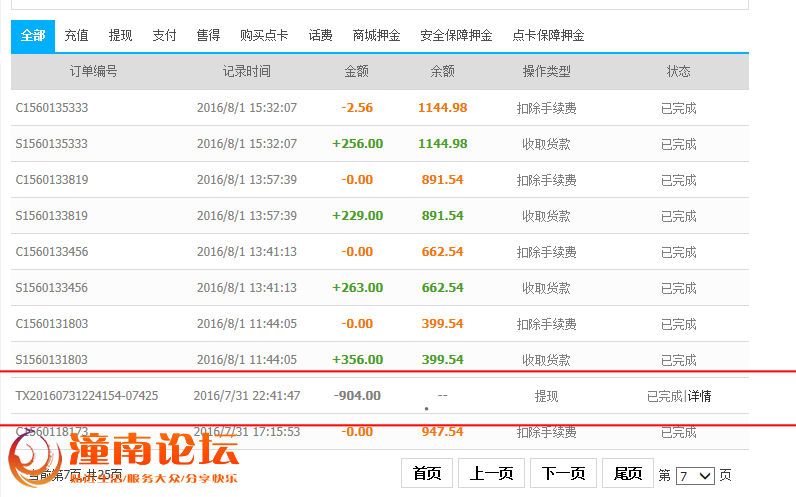
Task: Select order number S1560133456
Action: coord(52,288)
